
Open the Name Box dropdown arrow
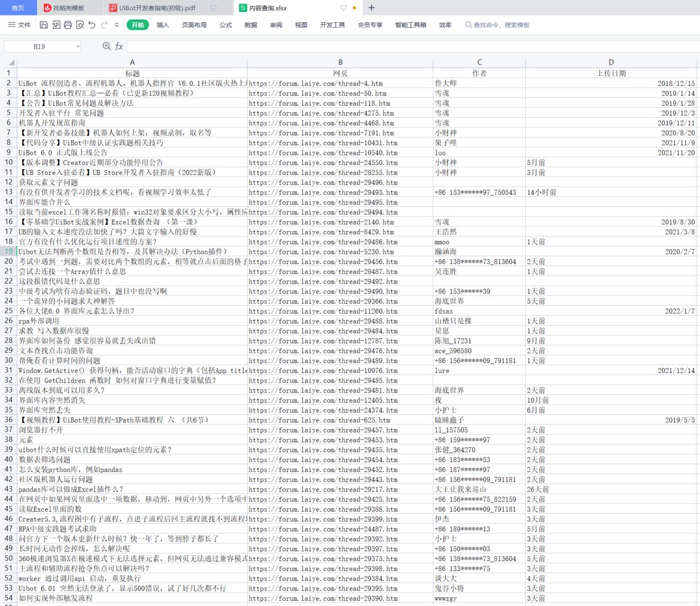click(78, 46)
